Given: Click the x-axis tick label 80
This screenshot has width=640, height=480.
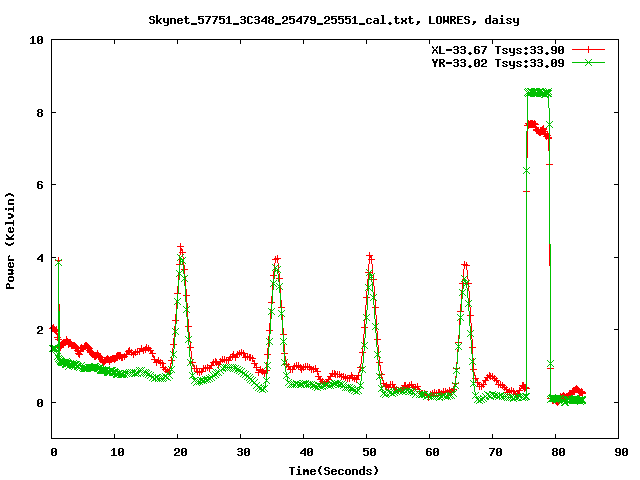Looking at the screenshot, I should (558, 452).
